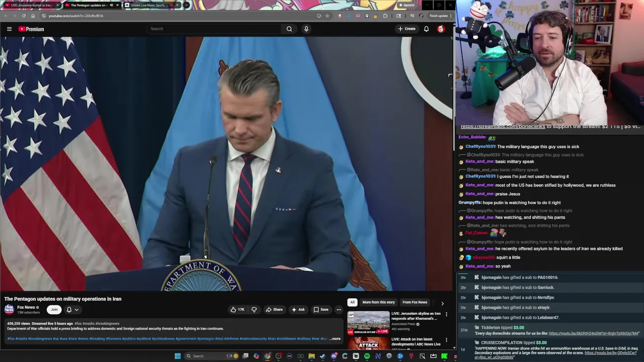Viewport: 644px width, 362px height.
Task: Open Spotify from the taskbar
Action: [367, 356]
